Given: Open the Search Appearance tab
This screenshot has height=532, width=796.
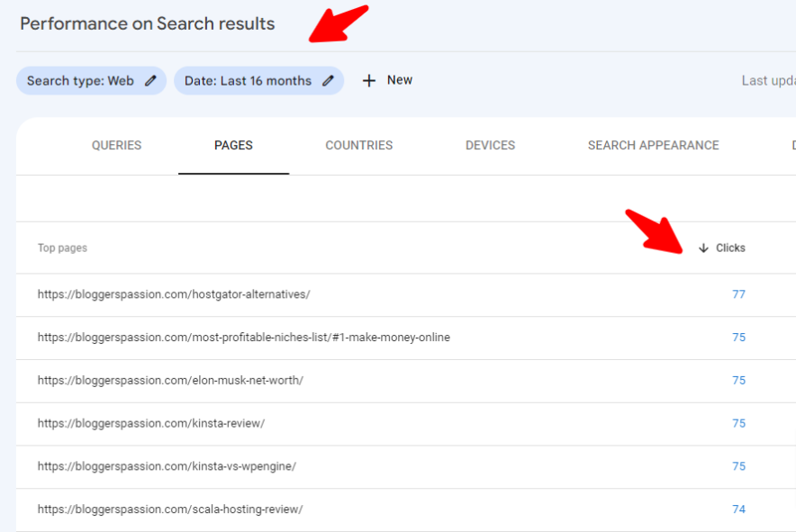Looking at the screenshot, I should (653, 146).
